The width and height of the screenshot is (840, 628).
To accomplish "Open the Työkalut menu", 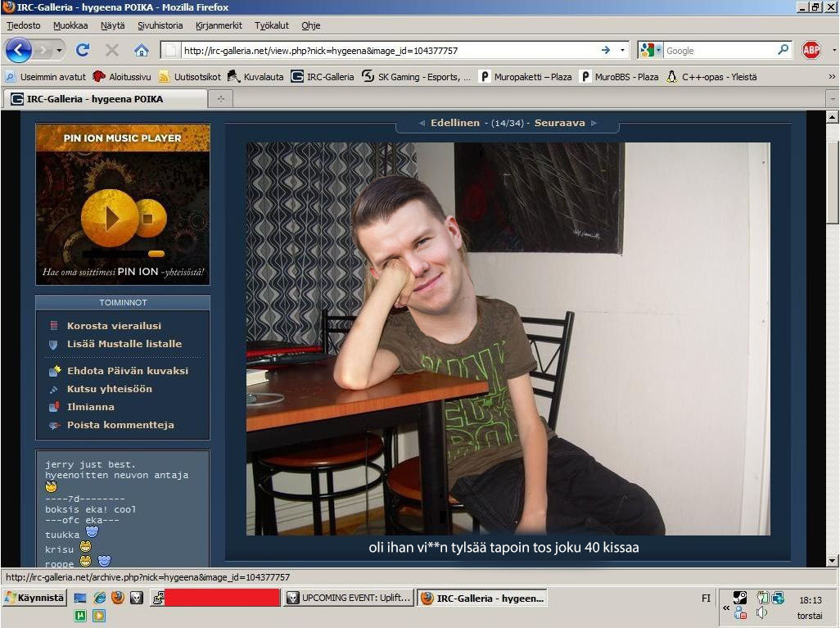I will point(271,25).
